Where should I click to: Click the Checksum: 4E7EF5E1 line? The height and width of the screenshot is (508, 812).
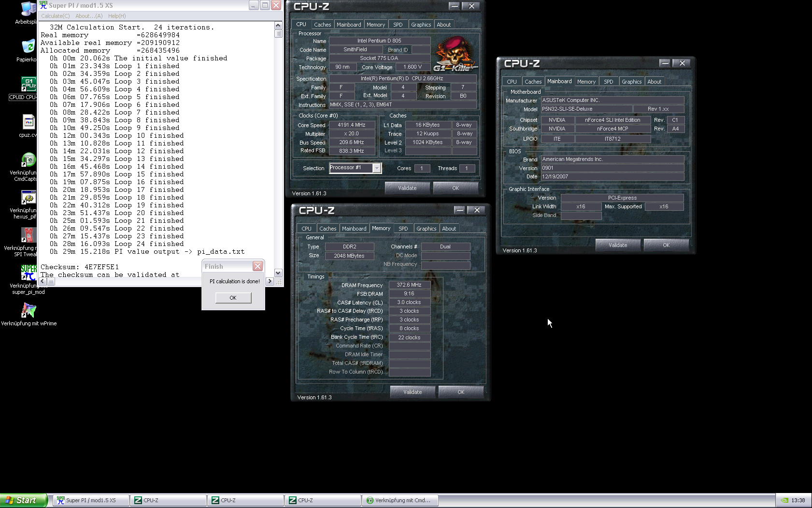click(x=80, y=267)
